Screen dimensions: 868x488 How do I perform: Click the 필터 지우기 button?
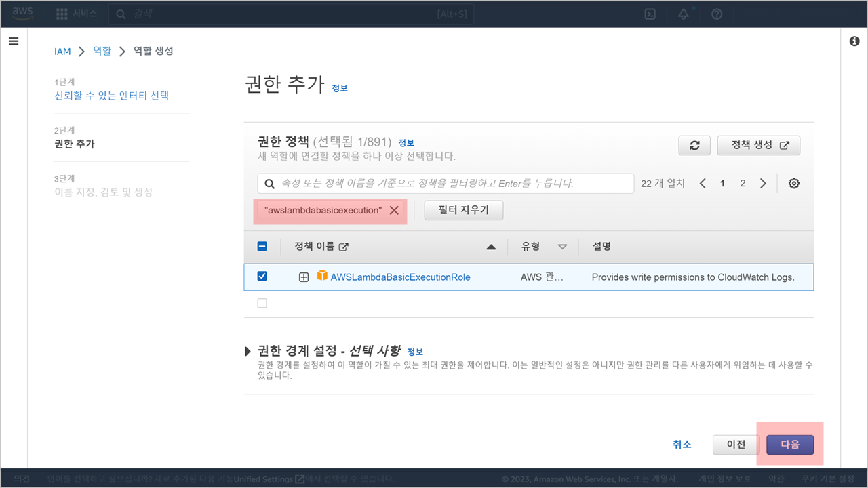point(464,211)
